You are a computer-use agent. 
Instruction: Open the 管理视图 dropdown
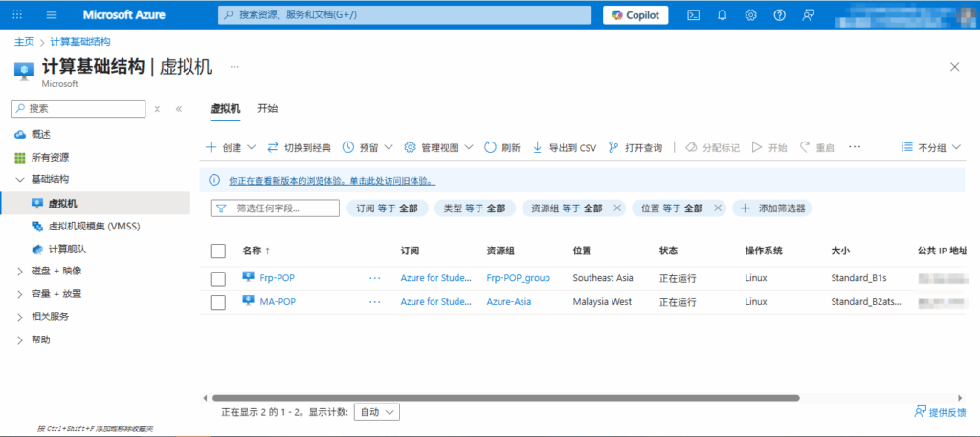(438, 148)
